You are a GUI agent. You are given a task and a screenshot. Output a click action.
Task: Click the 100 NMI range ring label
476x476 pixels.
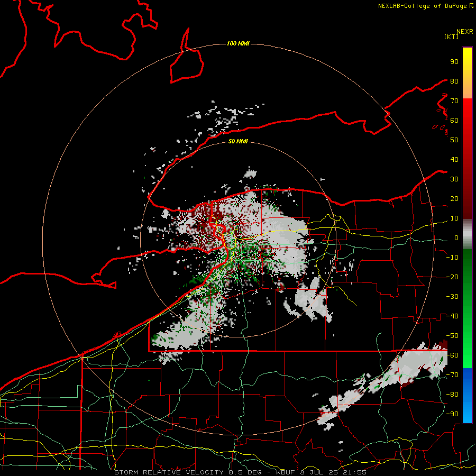click(x=238, y=44)
